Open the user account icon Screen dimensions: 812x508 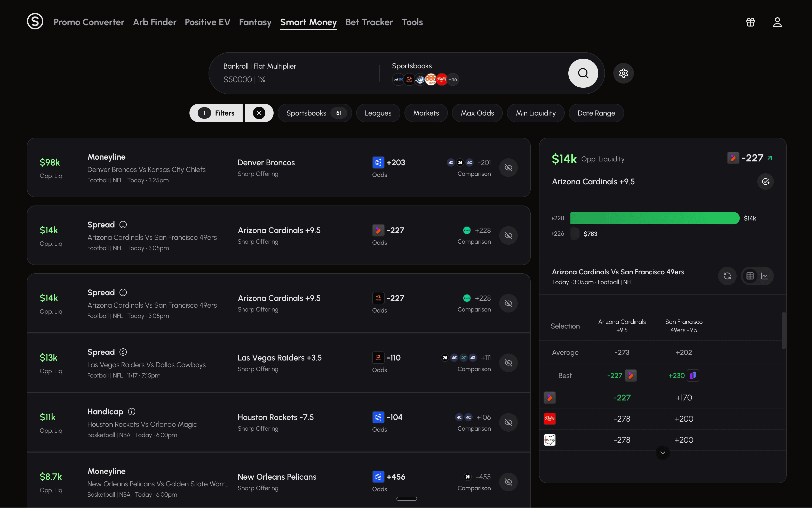tap(777, 22)
